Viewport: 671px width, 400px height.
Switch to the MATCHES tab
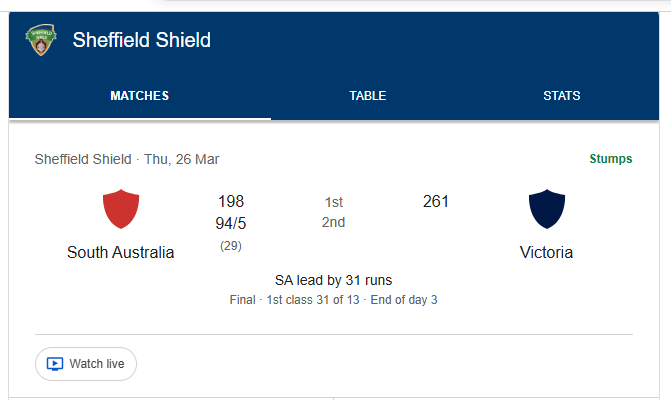140,96
